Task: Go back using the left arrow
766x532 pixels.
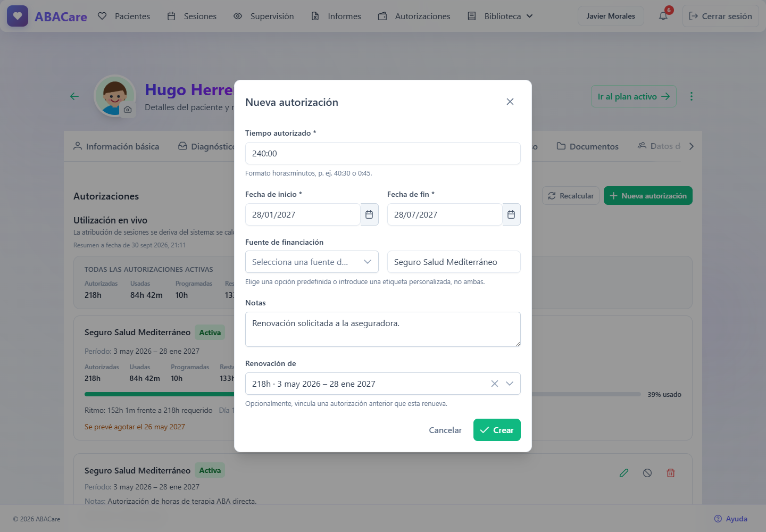Action: point(74,96)
